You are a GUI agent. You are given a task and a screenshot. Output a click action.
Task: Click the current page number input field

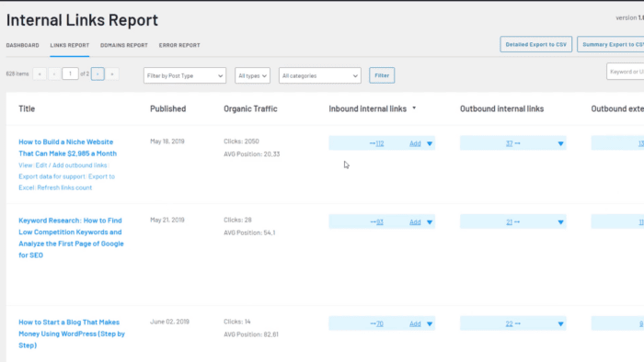click(x=70, y=74)
